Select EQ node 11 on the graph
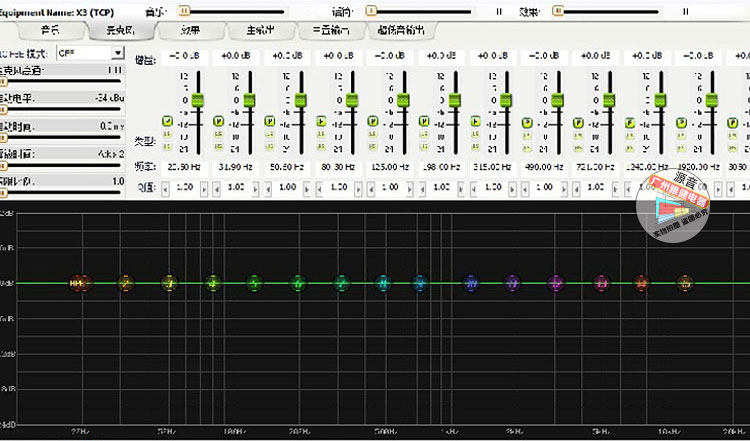This screenshot has height=441, width=750. (512, 283)
